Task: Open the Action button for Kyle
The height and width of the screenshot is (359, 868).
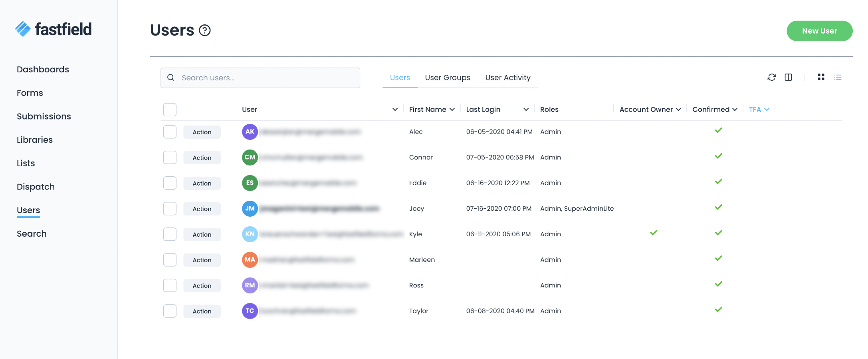Action: click(202, 234)
